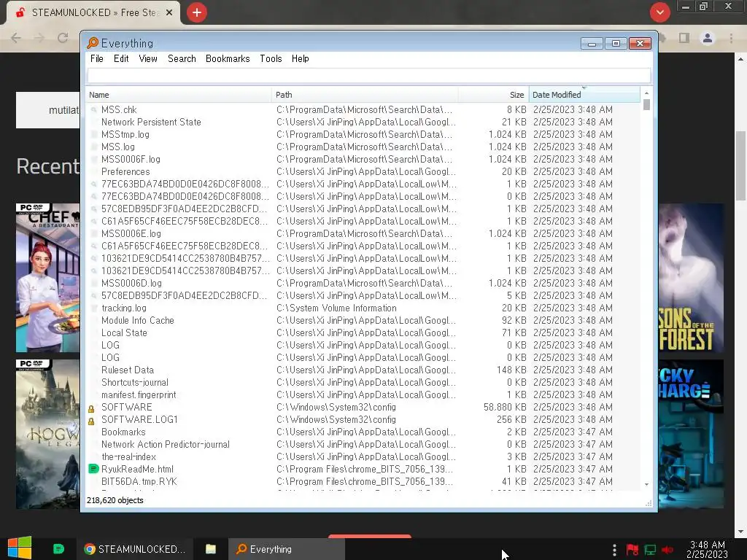Open the File menu in Everything

coord(97,58)
